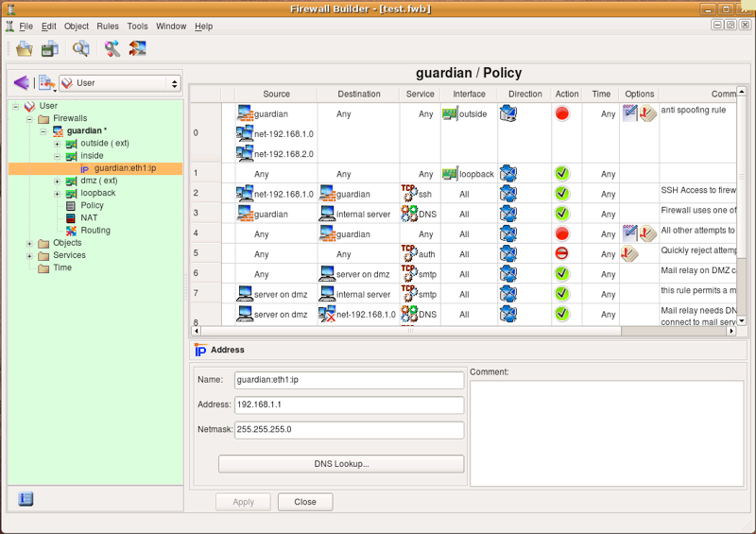
Task: Click the loopback interface in rule 1
Action: [x=468, y=174]
